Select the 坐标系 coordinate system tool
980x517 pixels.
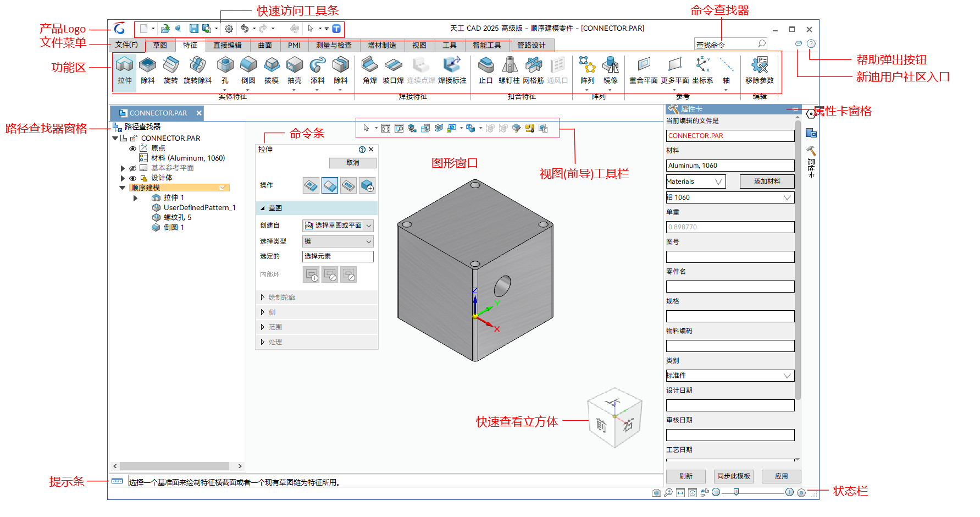[703, 70]
